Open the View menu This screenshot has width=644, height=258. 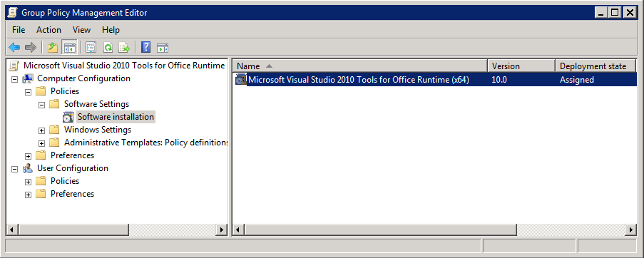coord(82,30)
